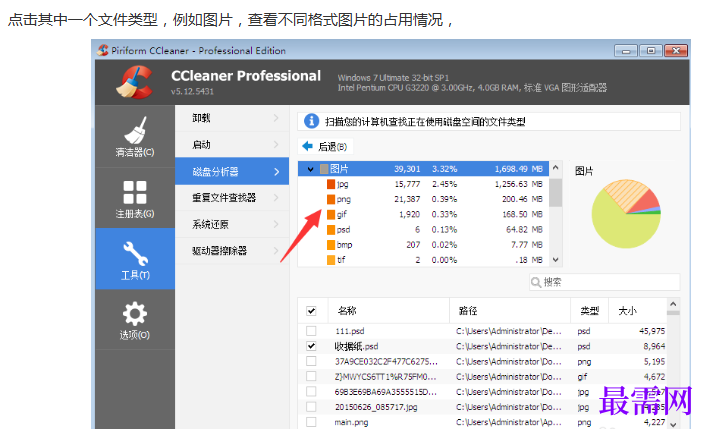The width and height of the screenshot is (711, 432).
Task: Select the 收据纸.psd file name
Action: (356, 346)
